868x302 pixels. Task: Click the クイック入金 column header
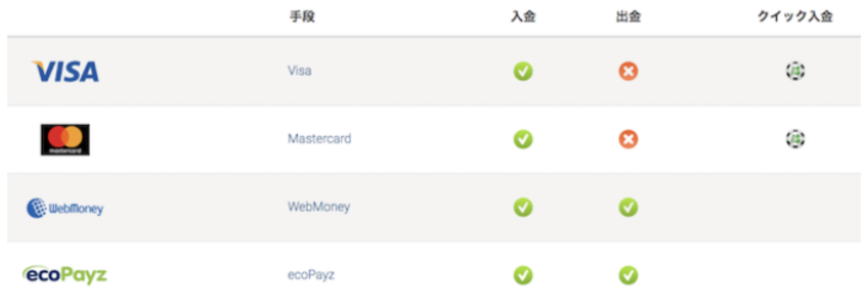[794, 17]
